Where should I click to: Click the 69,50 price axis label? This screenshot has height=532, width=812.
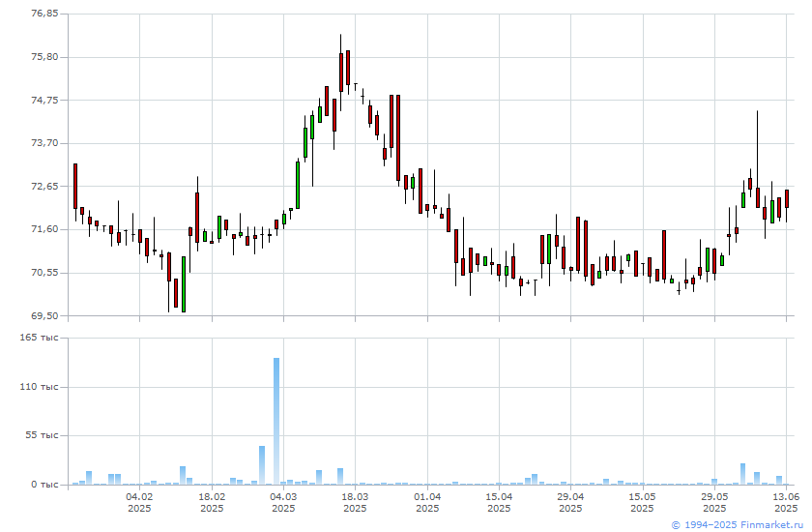pyautogui.click(x=44, y=315)
